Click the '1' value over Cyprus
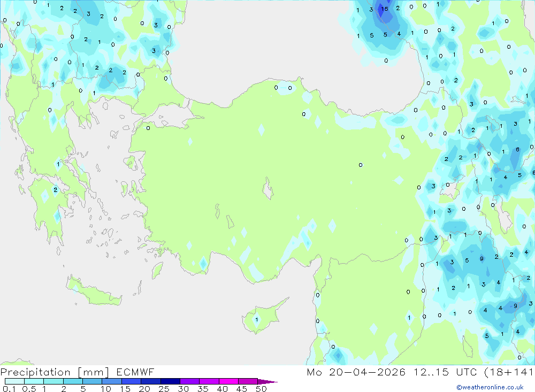 pyautogui.click(x=257, y=320)
